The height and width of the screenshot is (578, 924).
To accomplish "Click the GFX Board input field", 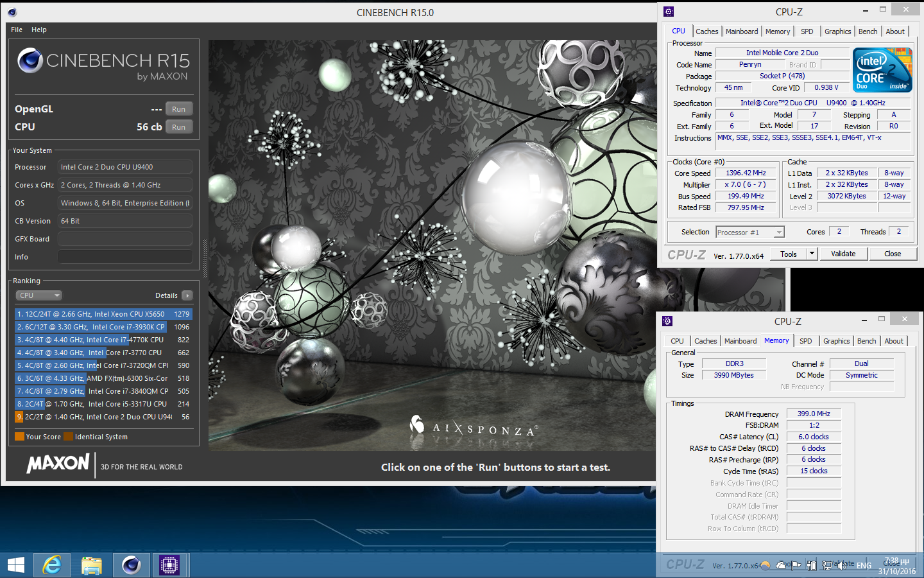I will coord(125,239).
